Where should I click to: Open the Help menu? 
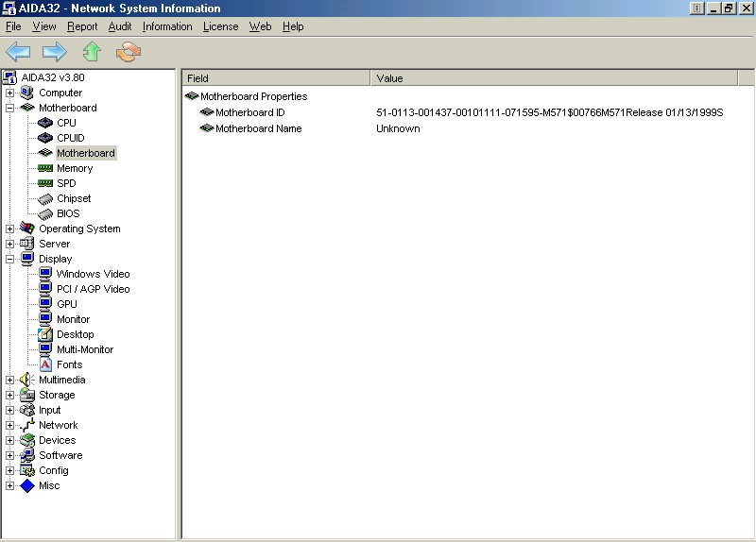pyautogui.click(x=293, y=26)
